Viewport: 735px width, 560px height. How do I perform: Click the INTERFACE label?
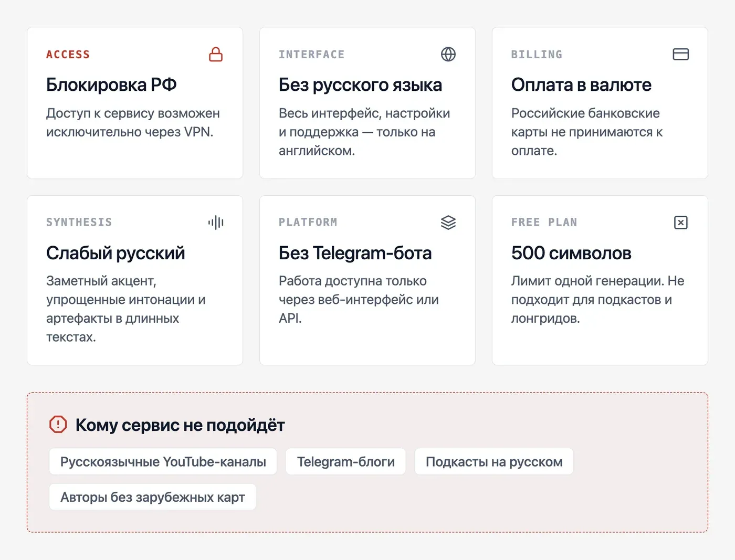tap(312, 55)
